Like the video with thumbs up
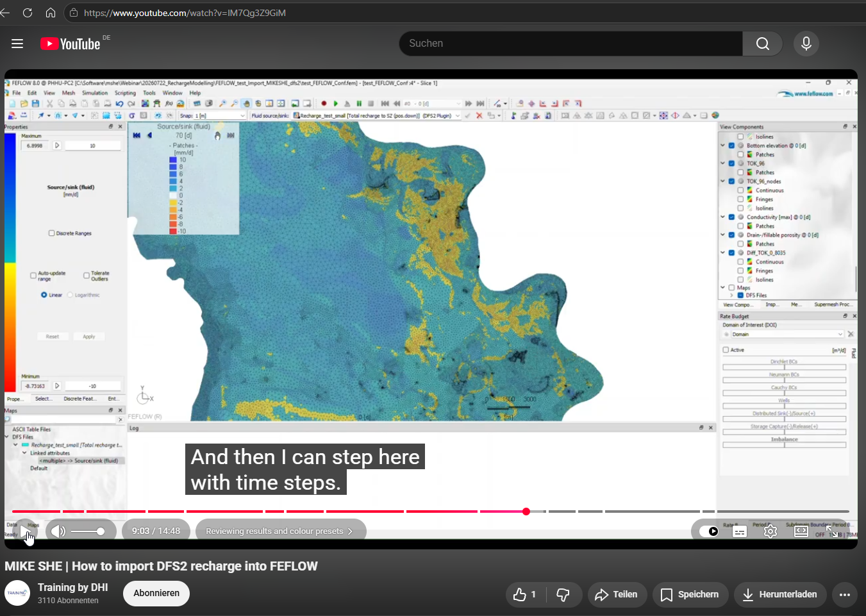The height and width of the screenshot is (616, 866). click(x=524, y=595)
